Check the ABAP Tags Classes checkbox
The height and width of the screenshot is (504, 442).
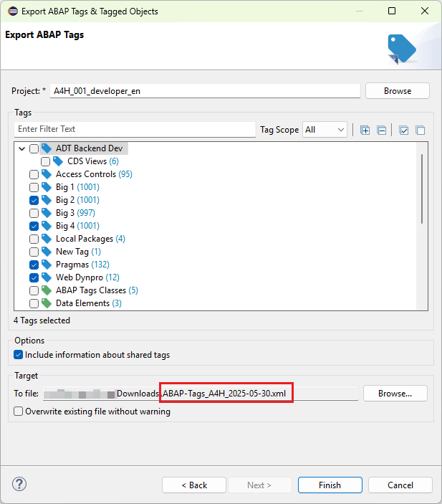[34, 290]
